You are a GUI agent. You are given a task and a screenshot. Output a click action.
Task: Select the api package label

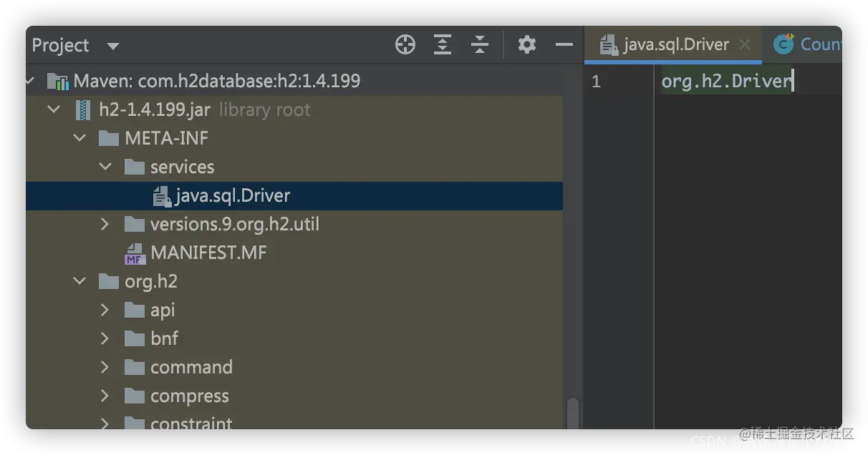coord(163,310)
